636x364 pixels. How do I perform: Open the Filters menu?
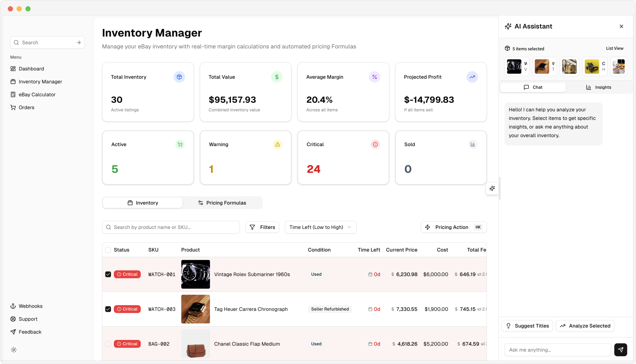[x=262, y=227]
